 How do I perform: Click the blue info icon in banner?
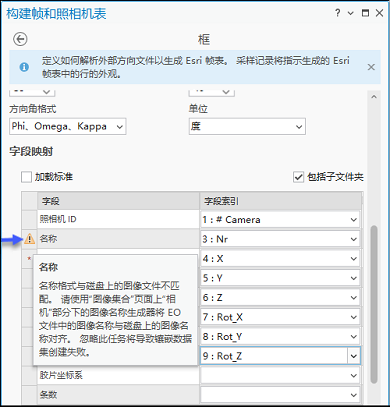coord(24,67)
